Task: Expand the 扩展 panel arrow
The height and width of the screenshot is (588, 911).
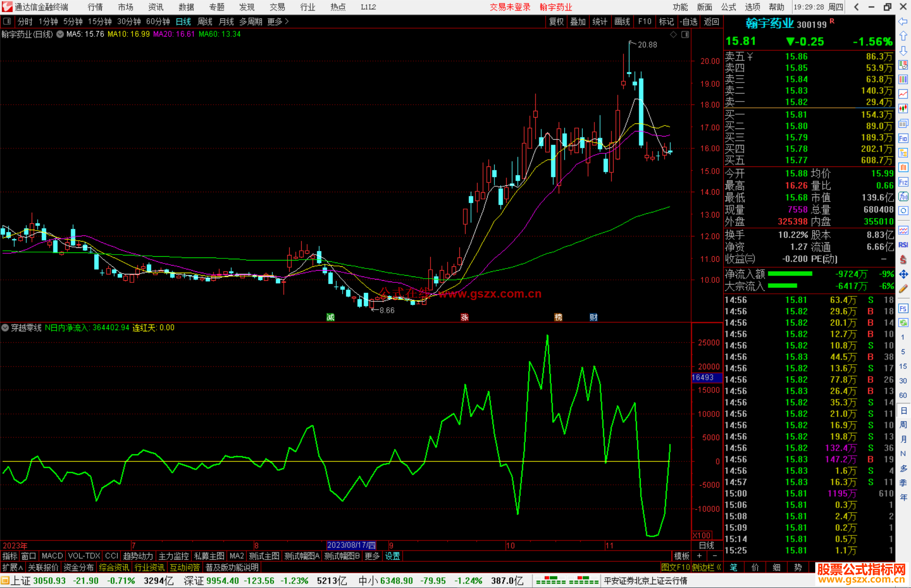Action: pyautogui.click(x=12, y=567)
